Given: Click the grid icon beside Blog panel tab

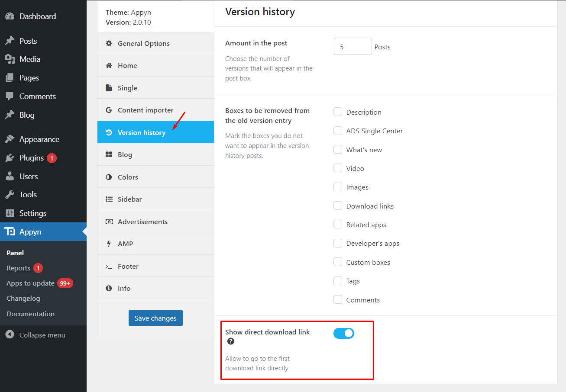Looking at the screenshot, I should click(x=109, y=154).
